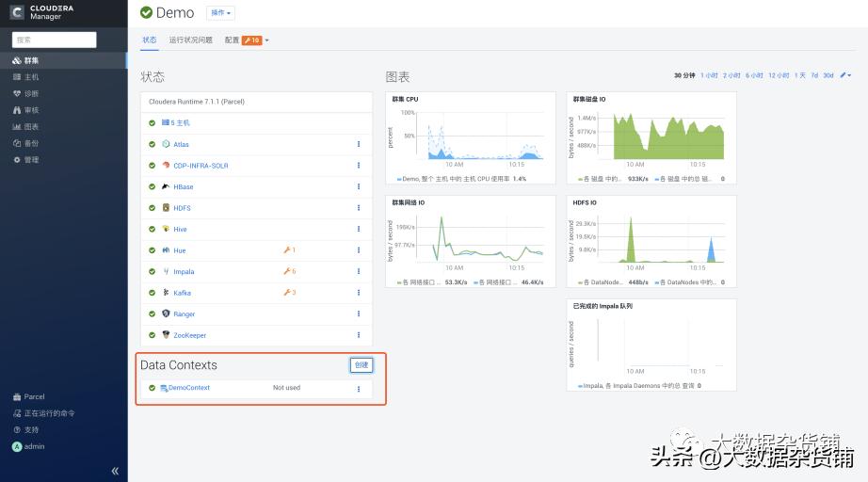Open the Atlas service icon
This screenshot has height=482, width=868.
(x=166, y=144)
